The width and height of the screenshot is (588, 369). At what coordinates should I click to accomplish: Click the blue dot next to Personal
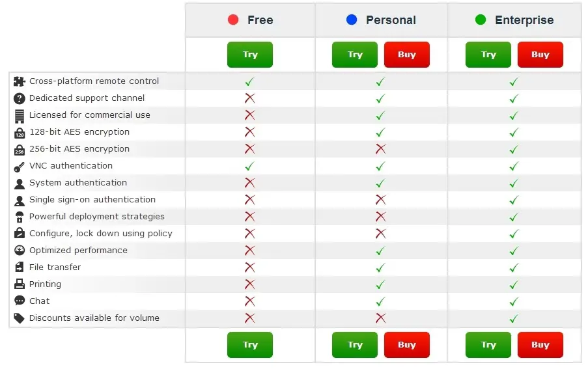352,20
